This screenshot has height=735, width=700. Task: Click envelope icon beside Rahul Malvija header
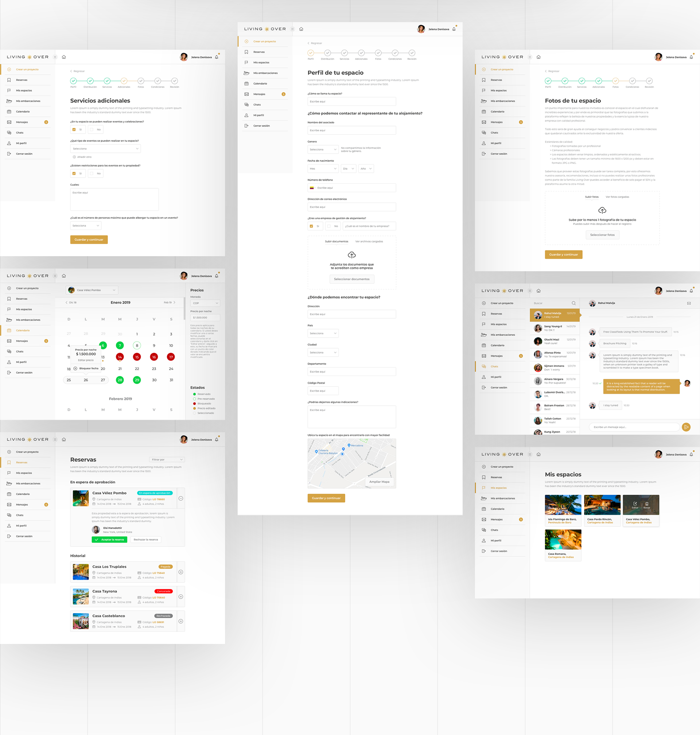tap(689, 303)
